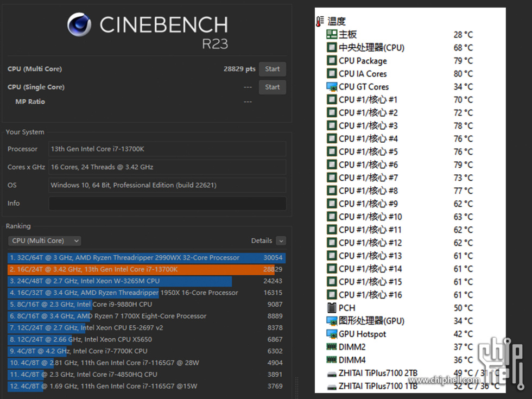Click the chip icon beside CPU #1/核心 #2
This screenshot has width=532, height=399.
point(332,112)
